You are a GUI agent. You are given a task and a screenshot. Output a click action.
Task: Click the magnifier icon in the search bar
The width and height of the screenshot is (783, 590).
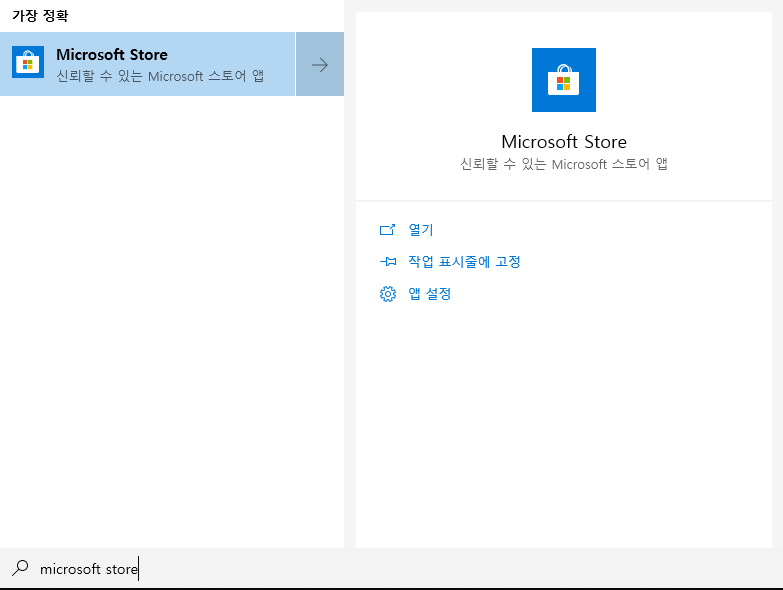tap(20, 568)
